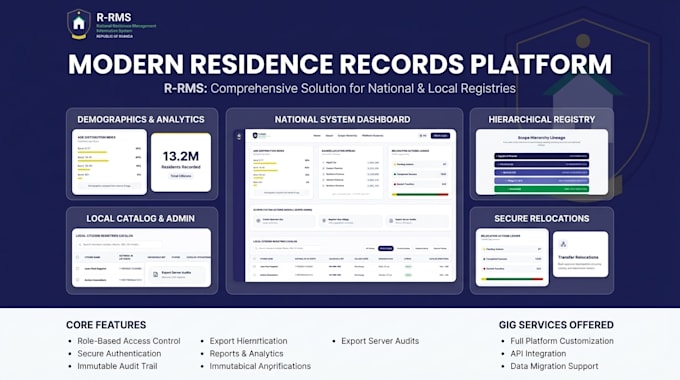This screenshot has width=680, height=380.
Task: Click the dashboard sidebar icon at top
Action: [239, 136]
